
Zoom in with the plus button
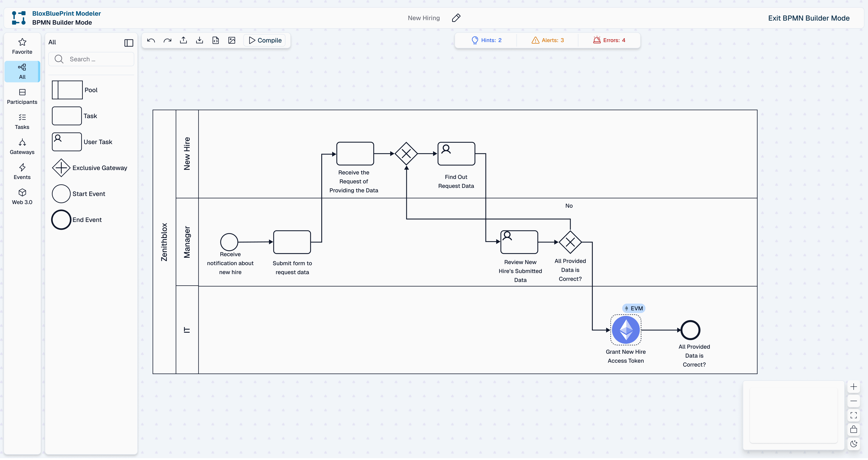point(853,387)
